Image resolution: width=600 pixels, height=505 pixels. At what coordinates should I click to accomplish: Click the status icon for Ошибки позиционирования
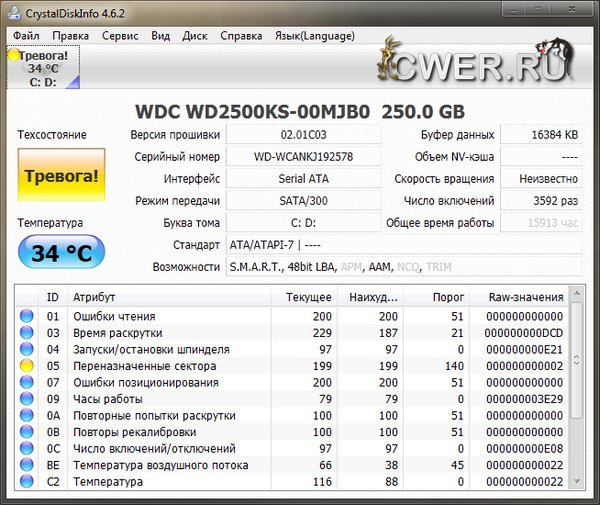26,382
